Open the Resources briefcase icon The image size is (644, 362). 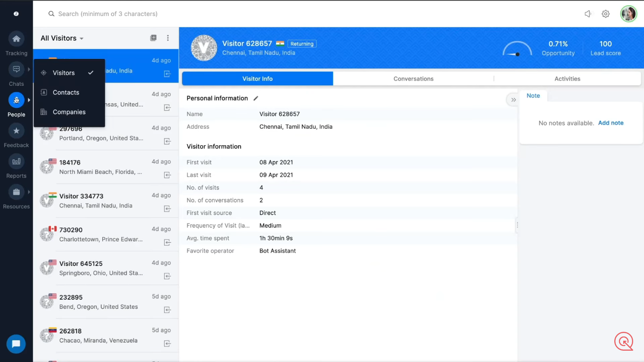coord(16,192)
